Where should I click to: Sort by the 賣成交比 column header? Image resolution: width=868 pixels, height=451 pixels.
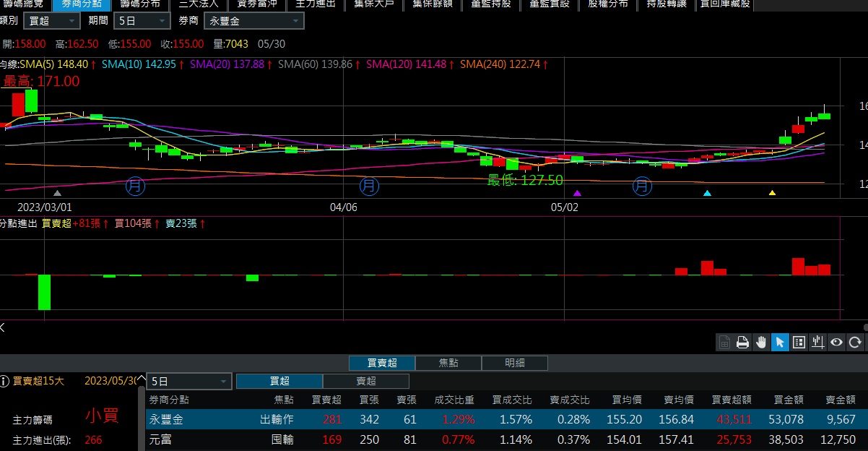pyautogui.click(x=570, y=400)
